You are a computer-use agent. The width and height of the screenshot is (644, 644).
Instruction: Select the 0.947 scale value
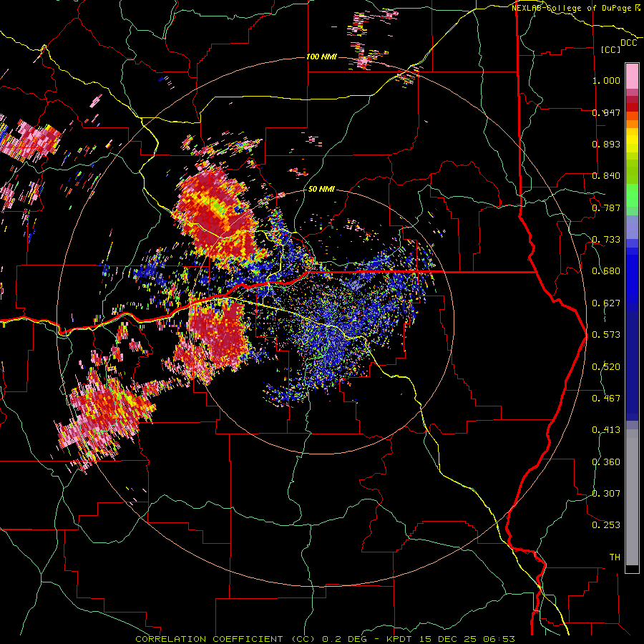click(x=606, y=112)
